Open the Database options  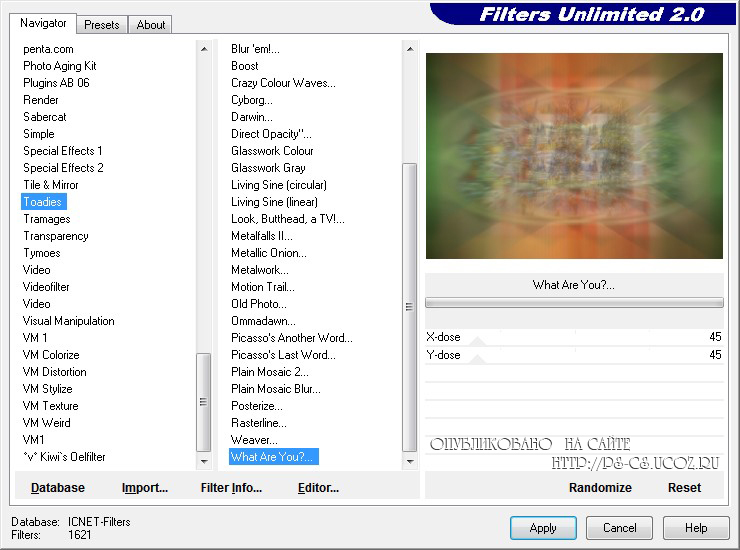pos(58,488)
